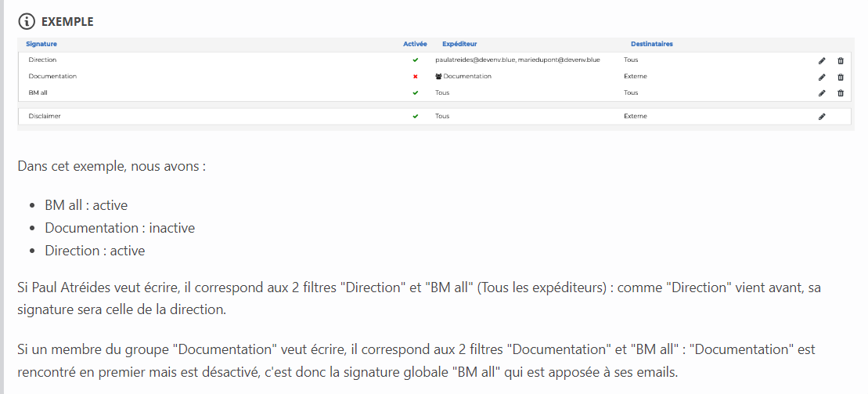The image size is (868, 394).
Task: Edit the Disclaimer entry with pencil icon
Action: pos(822,117)
